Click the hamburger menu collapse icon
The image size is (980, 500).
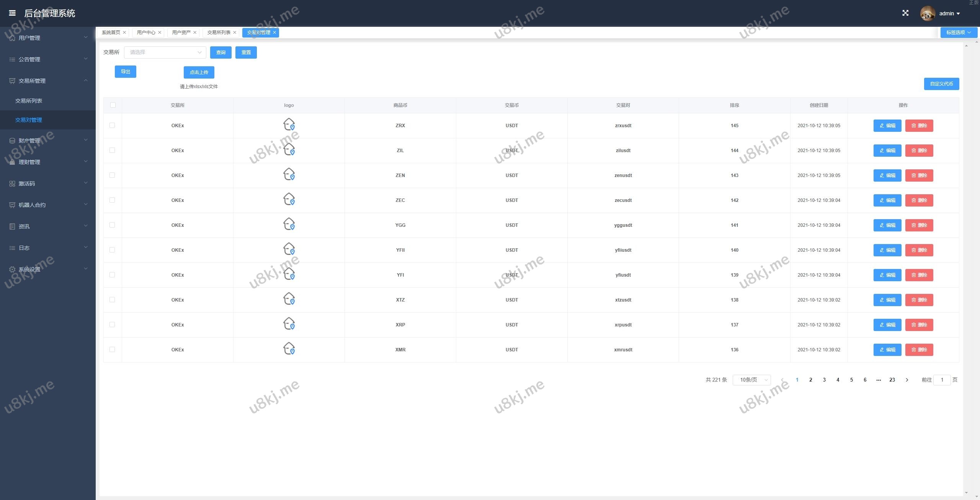[x=12, y=13]
